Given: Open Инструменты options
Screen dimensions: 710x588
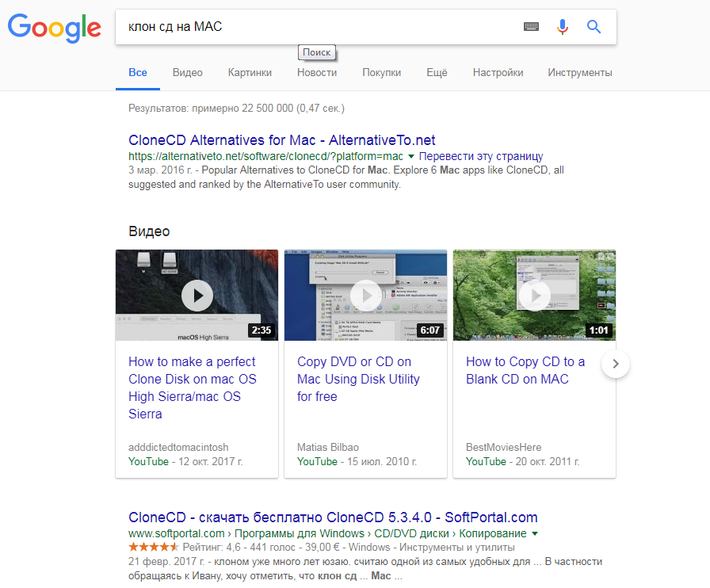Looking at the screenshot, I should click(x=580, y=72).
